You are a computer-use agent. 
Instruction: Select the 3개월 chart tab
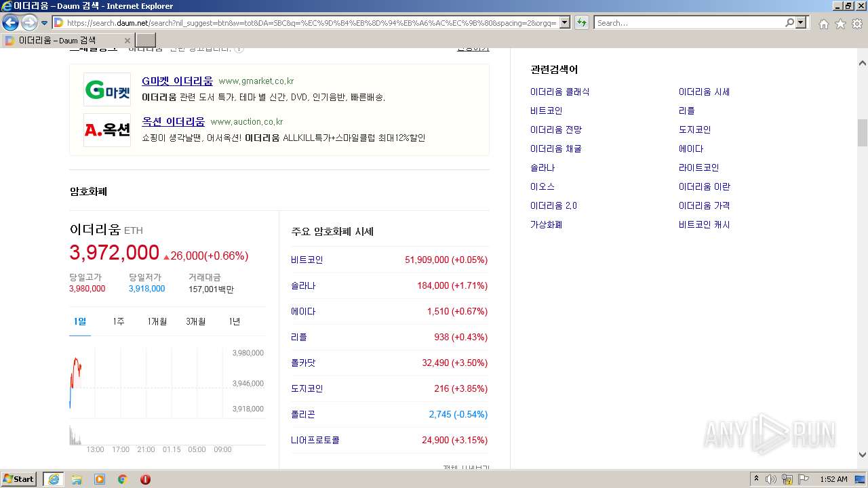pos(196,321)
